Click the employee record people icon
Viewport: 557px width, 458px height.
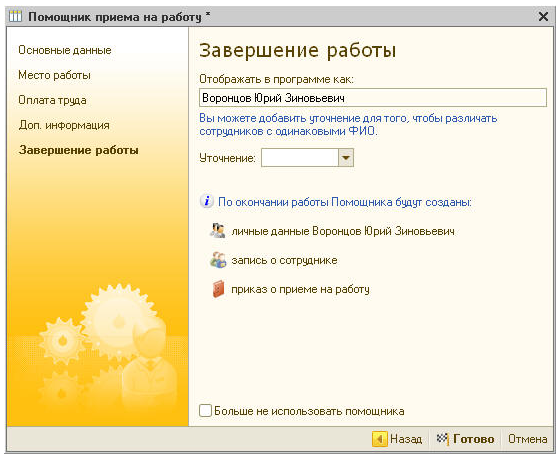click(x=218, y=260)
